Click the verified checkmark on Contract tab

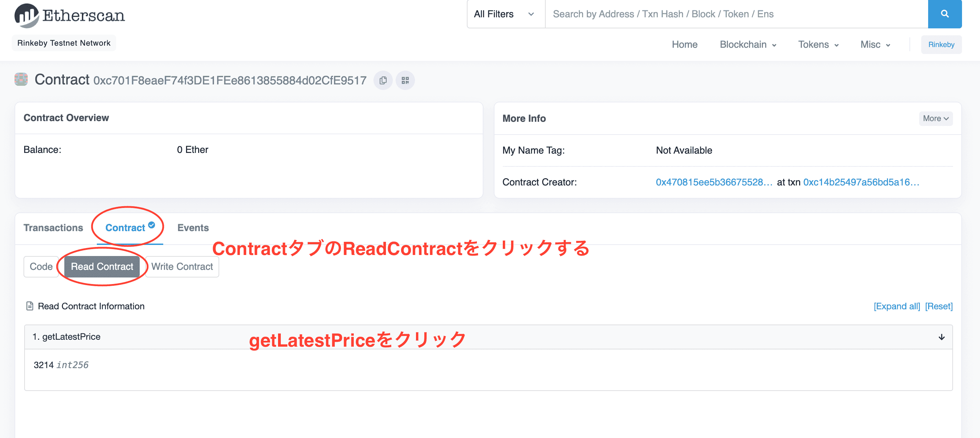click(x=151, y=225)
